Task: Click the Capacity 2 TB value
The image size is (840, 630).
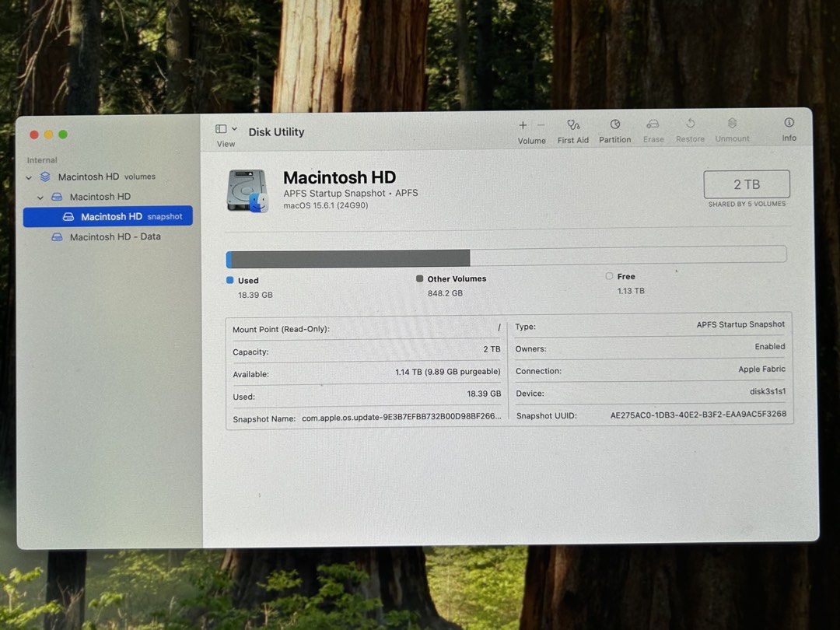Action: coord(492,348)
